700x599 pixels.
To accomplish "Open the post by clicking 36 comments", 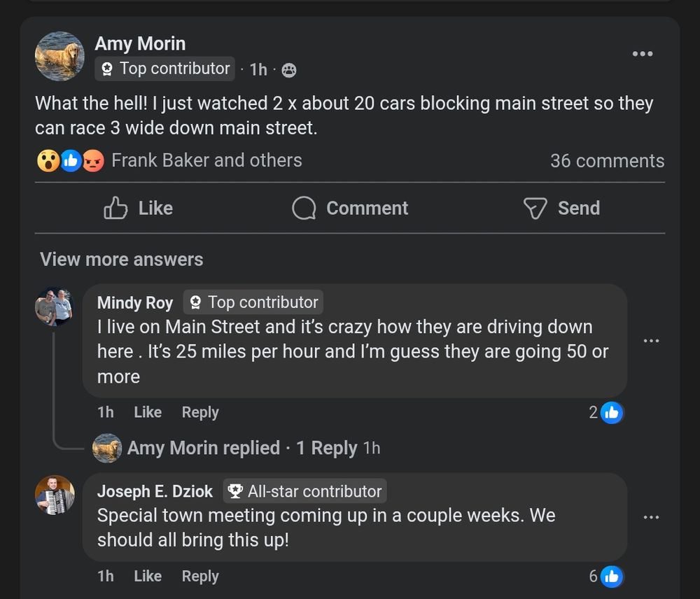I will [x=606, y=160].
